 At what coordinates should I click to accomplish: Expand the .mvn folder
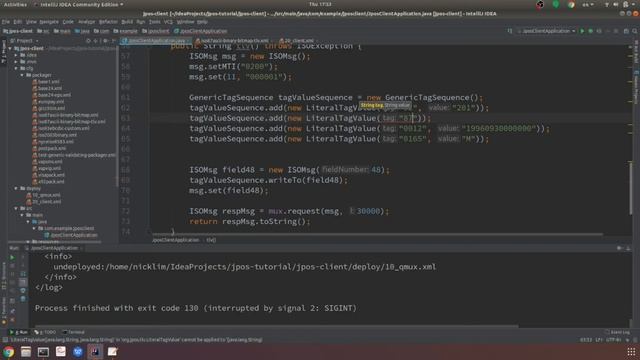(16, 62)
